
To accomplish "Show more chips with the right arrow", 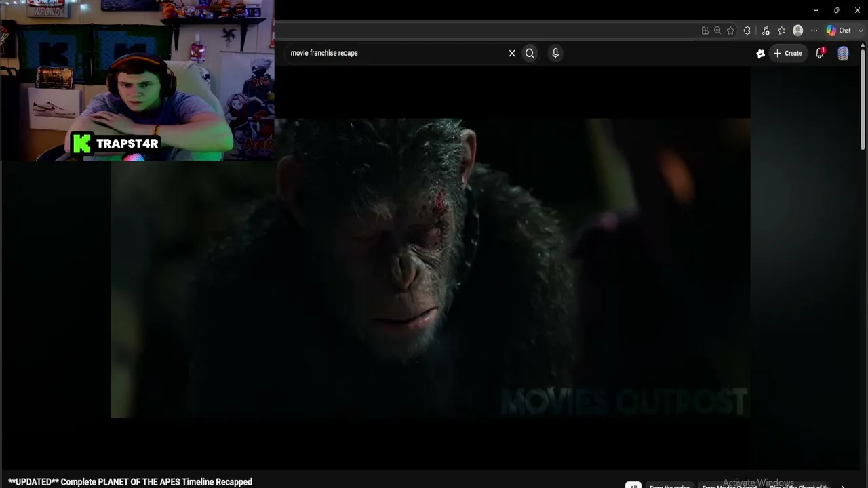I will pos(843,485).
